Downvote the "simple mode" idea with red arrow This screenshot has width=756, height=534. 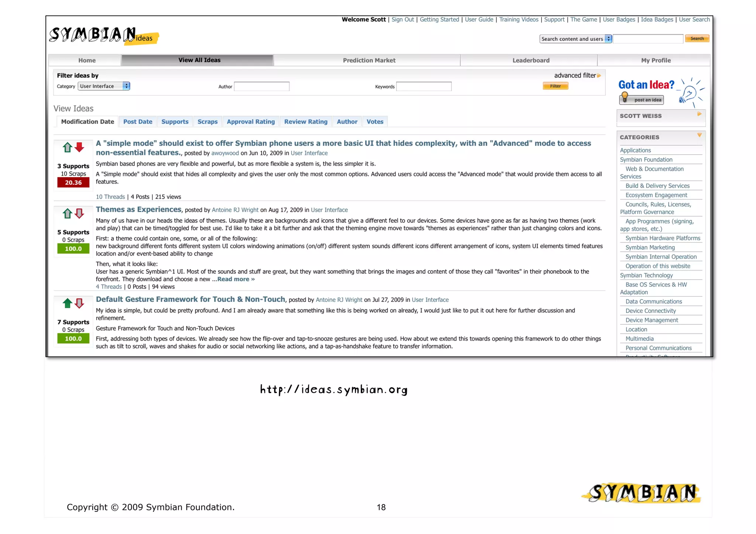pos(79,148)
